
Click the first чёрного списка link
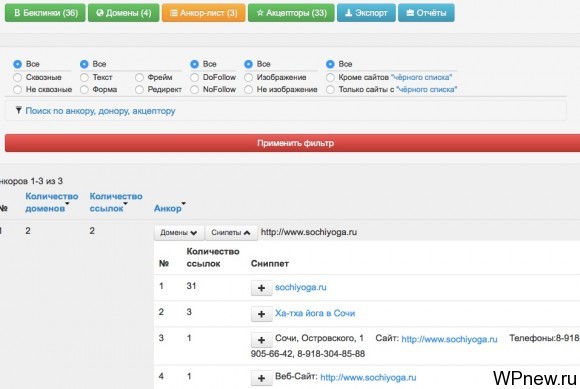tap(421, 77)
